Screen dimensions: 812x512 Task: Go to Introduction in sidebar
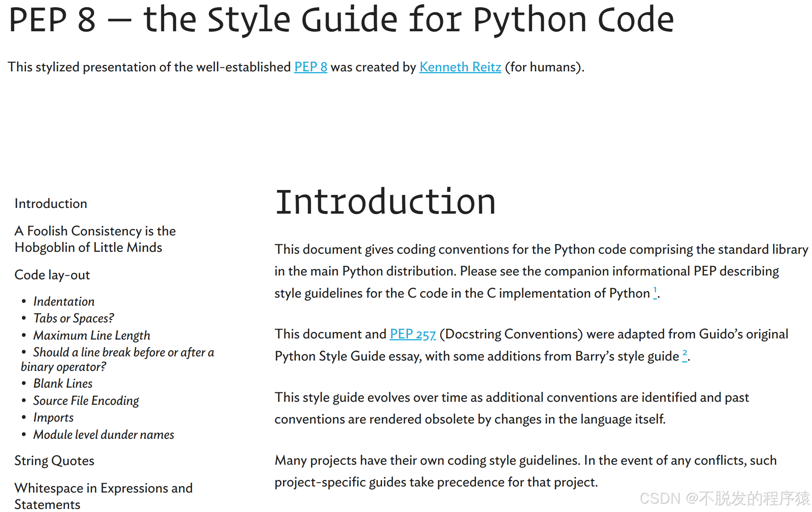(51, 204)
